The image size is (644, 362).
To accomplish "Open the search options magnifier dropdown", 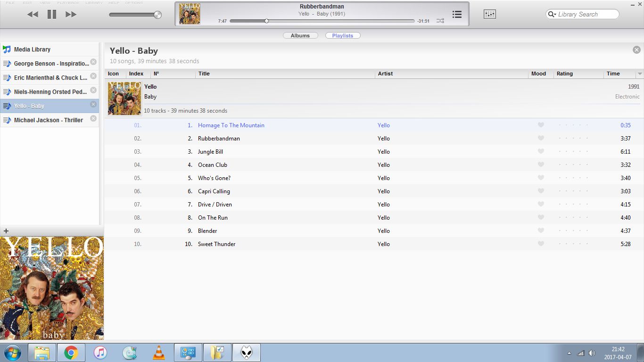I will coord(552,15).
